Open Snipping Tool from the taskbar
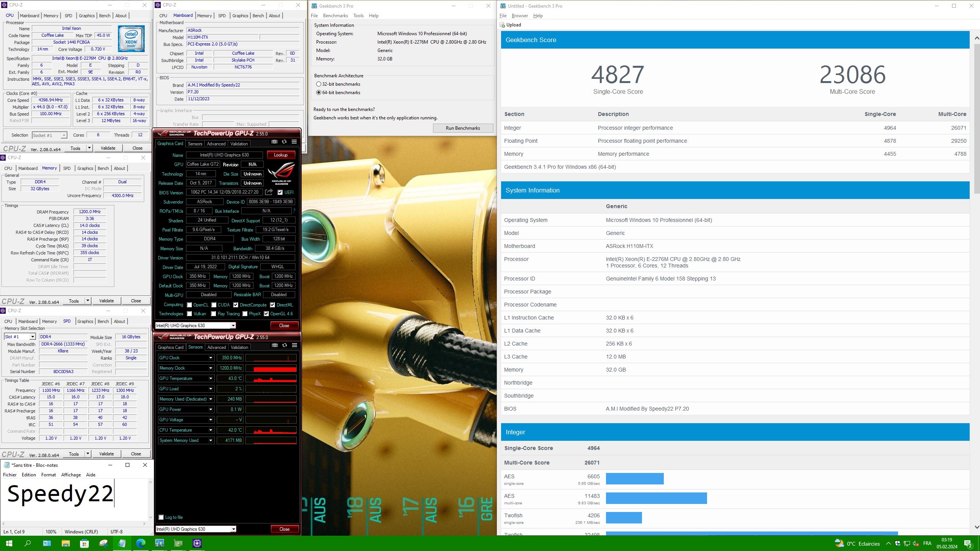The width and height of the screenshot is (980, 551). [x=103, y=543]
